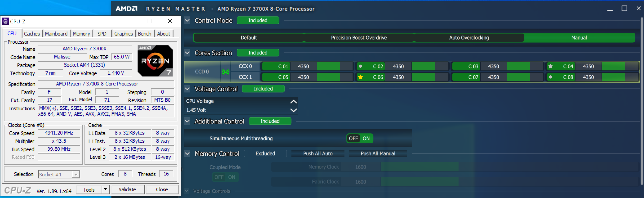This screenshot has height=198, width=644.
Task: Click the CCX 0 label
Action: (245, 66)
